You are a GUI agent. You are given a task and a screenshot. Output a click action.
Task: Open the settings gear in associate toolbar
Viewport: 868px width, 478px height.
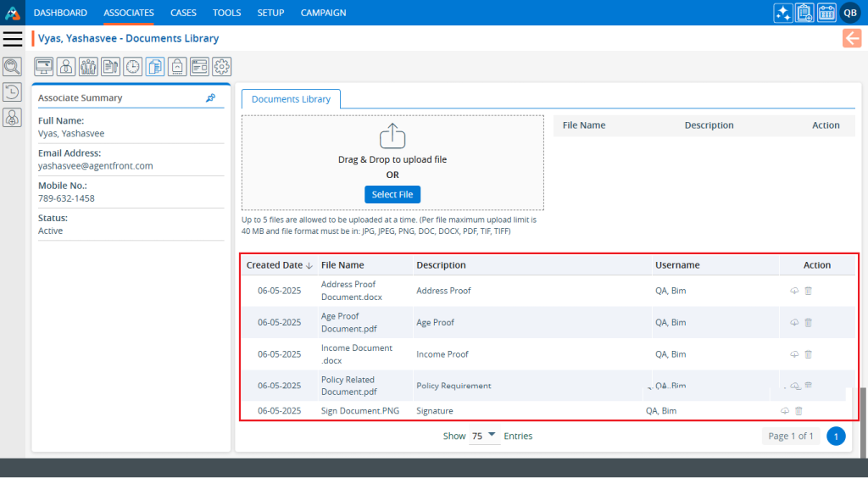tap(222, 67)
